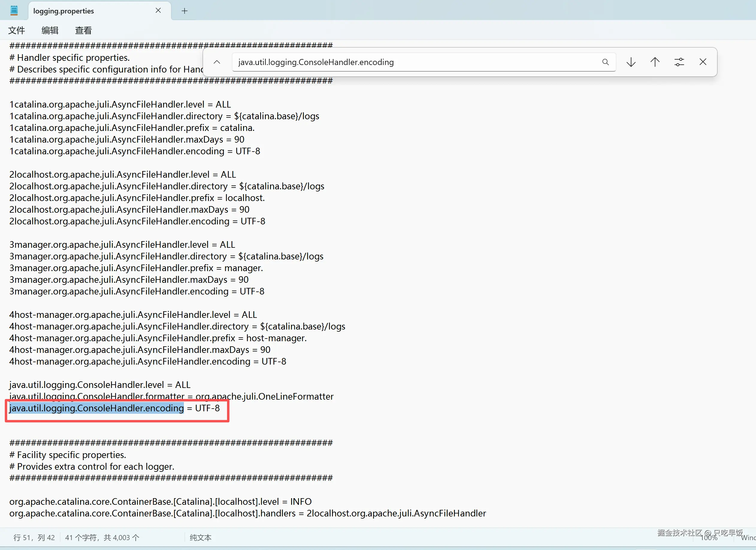Click the character count status item
Viewport: 756px width, 550px height.
pos(102,538)
